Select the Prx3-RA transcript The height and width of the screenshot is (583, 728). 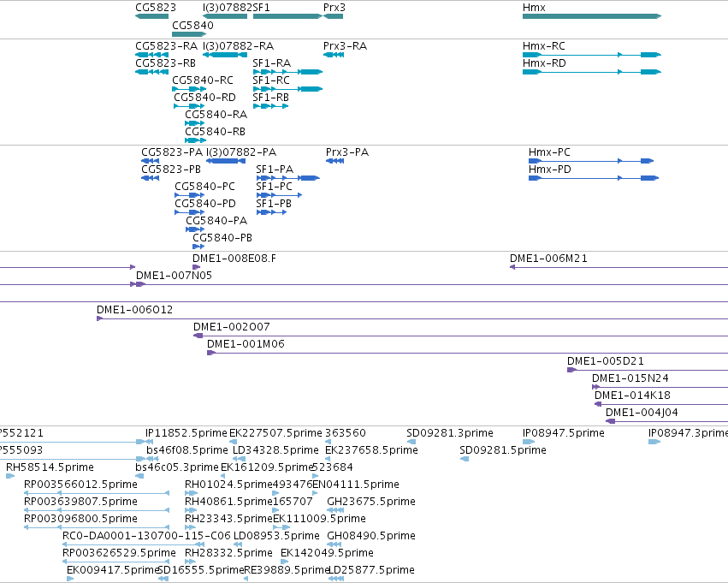(334, 55)
